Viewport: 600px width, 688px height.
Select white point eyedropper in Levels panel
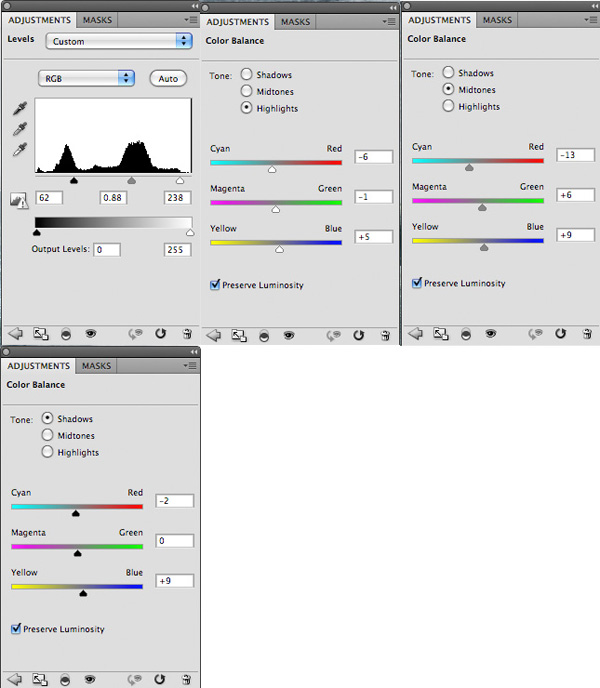(20, 150)
